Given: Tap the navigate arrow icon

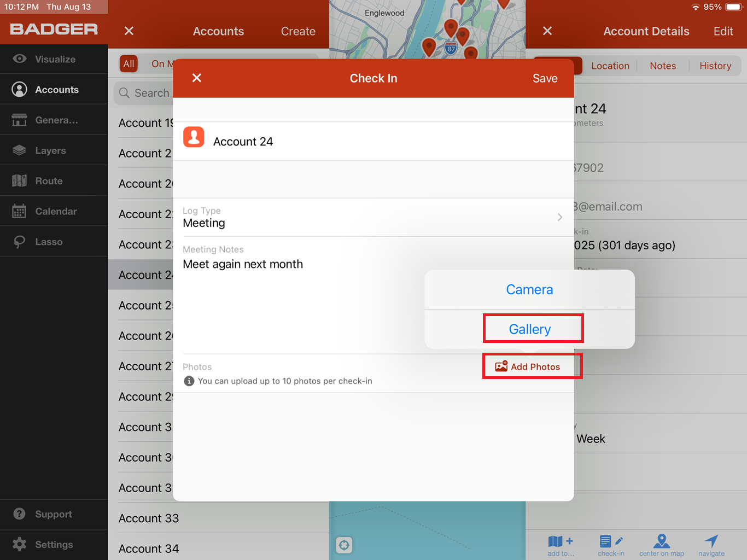Looking at the screenshot, I should tap(711, 541).
